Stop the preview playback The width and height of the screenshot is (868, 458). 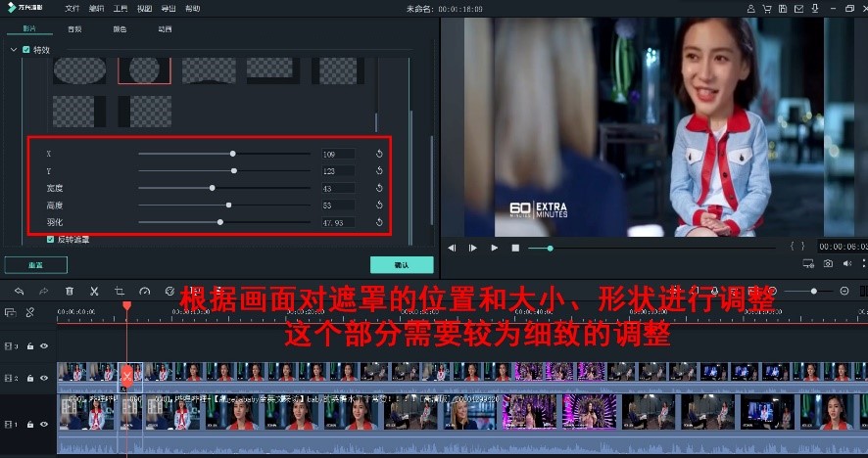click(515, 248)
